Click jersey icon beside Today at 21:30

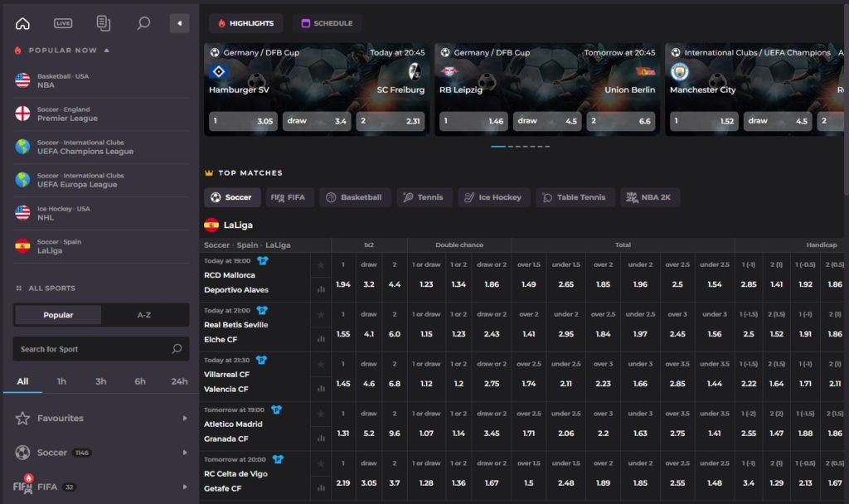point(261,360)
